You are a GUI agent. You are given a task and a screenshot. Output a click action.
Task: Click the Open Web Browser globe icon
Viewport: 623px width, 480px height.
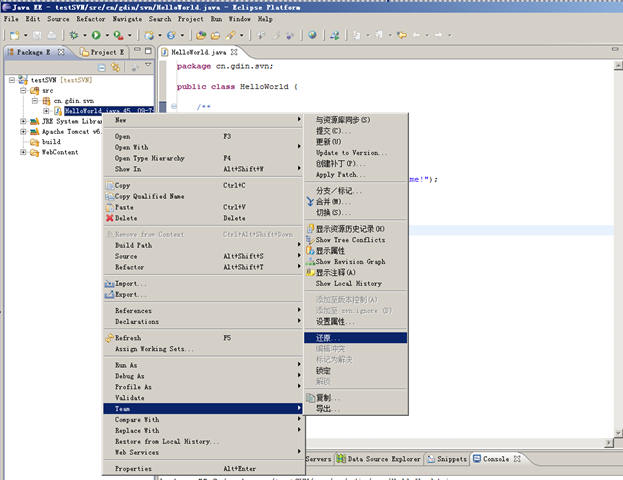312,35
